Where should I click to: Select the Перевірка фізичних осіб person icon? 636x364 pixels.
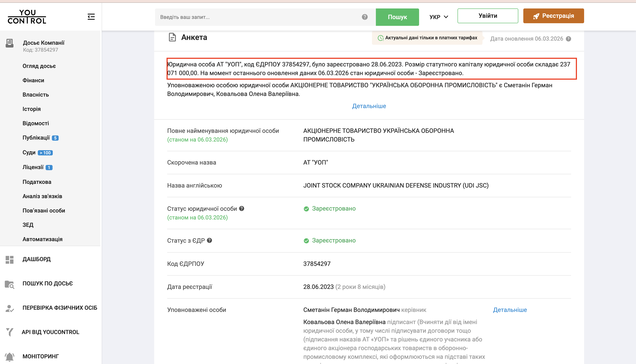tap(10, 308)
